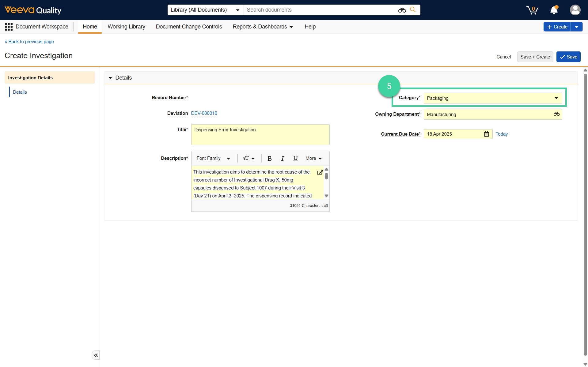Expand description editor in pop-out icon
This screenshot has width=588, height=367.
coord(320,173)
